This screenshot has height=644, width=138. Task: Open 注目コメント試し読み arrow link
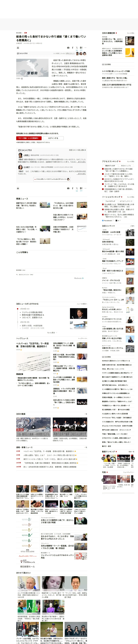pyautogui.click(x=77, y=150)
